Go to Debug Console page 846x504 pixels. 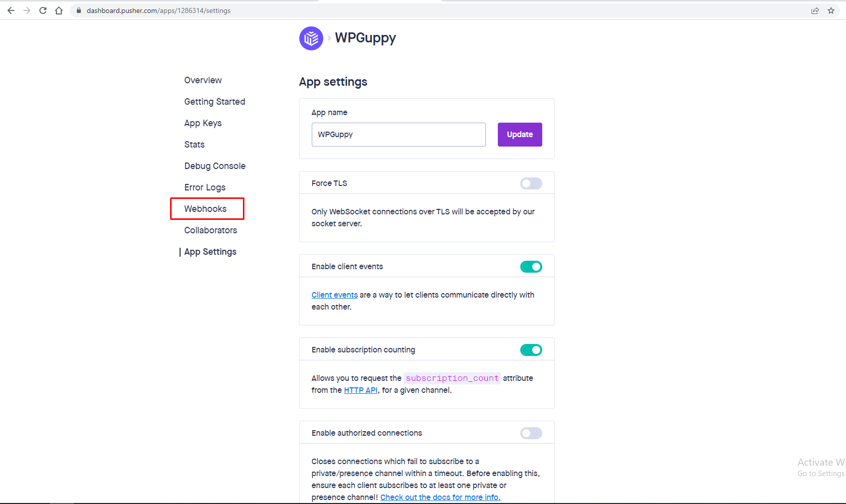click(x=215, y=166)
